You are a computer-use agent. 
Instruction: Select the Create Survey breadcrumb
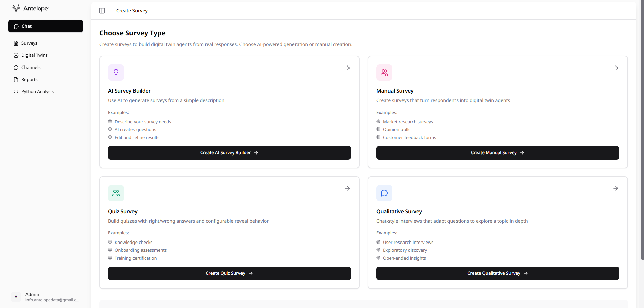point(132,10)
